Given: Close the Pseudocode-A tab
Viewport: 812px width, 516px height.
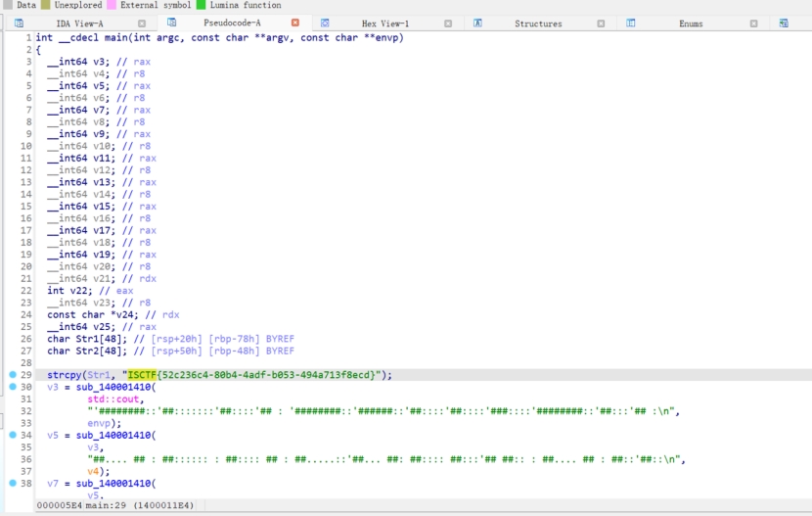Looking at the screenshot, I should tap(295, 23).
